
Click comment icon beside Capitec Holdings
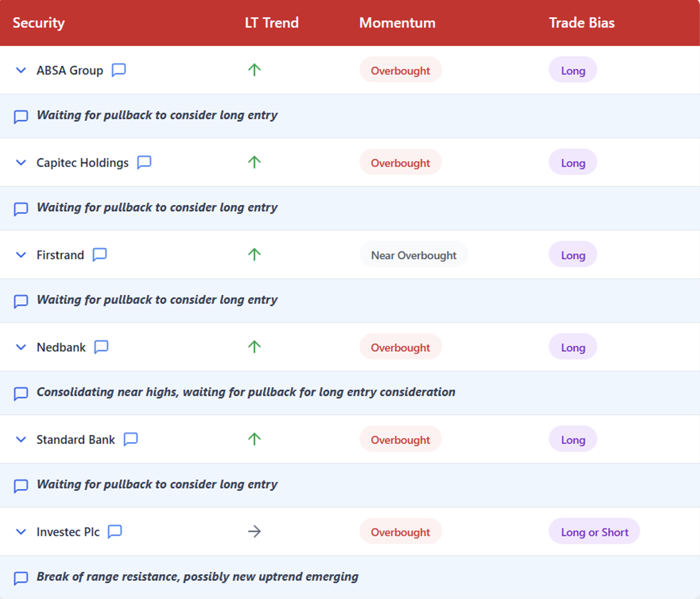144,162
